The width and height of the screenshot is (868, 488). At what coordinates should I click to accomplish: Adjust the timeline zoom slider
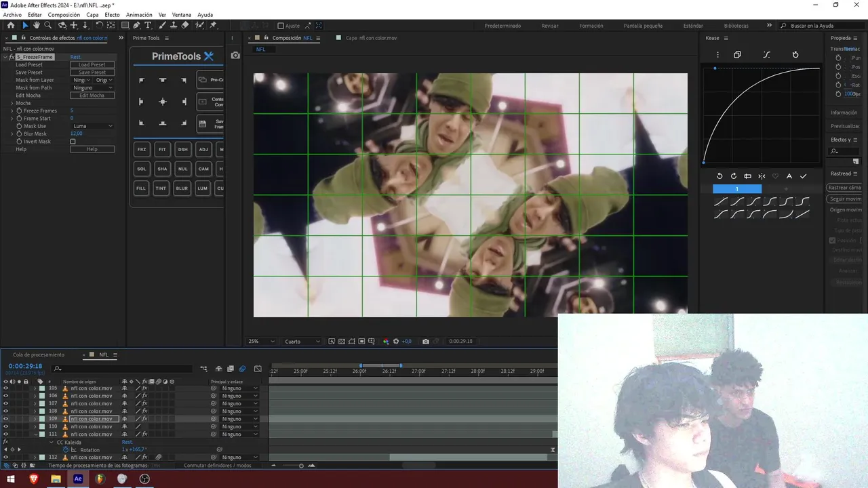pos(301,466)
